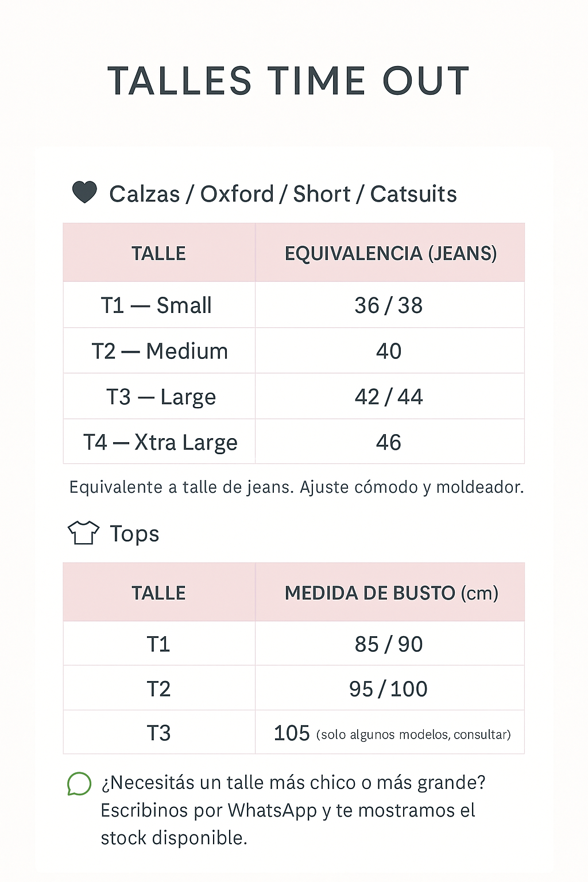Select the Calzas / Oxford / Short / Catsuits heading
The width and height of the screenshot is (588, 882).
(x=283, y=194)
